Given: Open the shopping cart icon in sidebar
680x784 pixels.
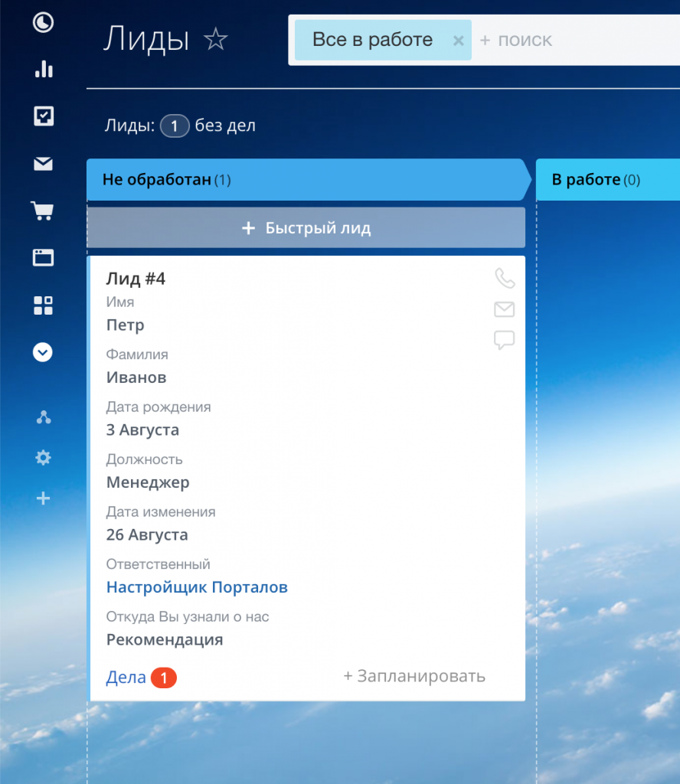Looking at the screenshot, I should click(43, 211).
